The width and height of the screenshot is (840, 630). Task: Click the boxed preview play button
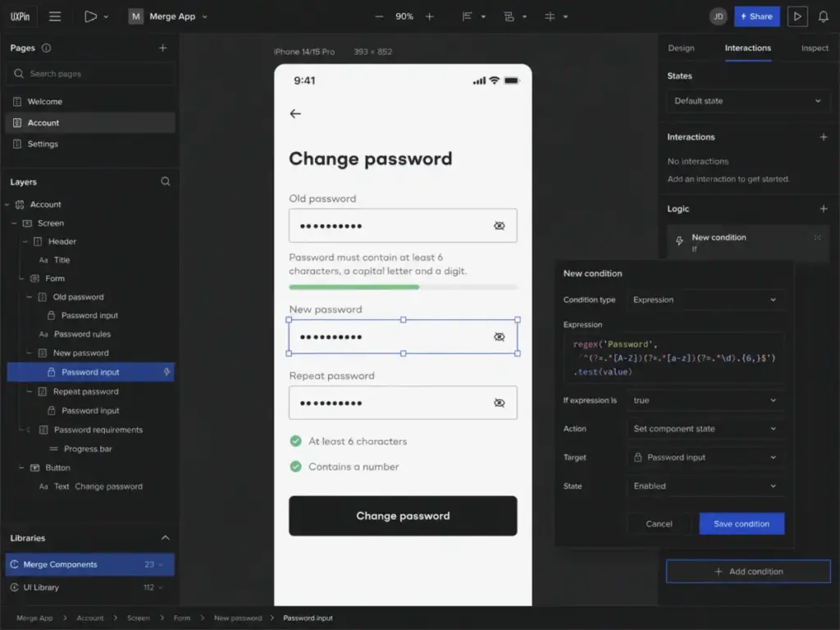[x=797, y=16]
